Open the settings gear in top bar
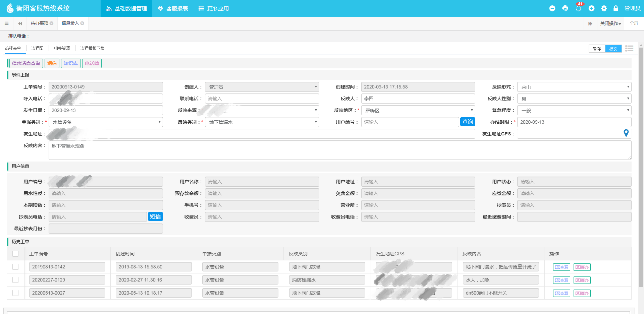644x314 pixels. (604, 8)
